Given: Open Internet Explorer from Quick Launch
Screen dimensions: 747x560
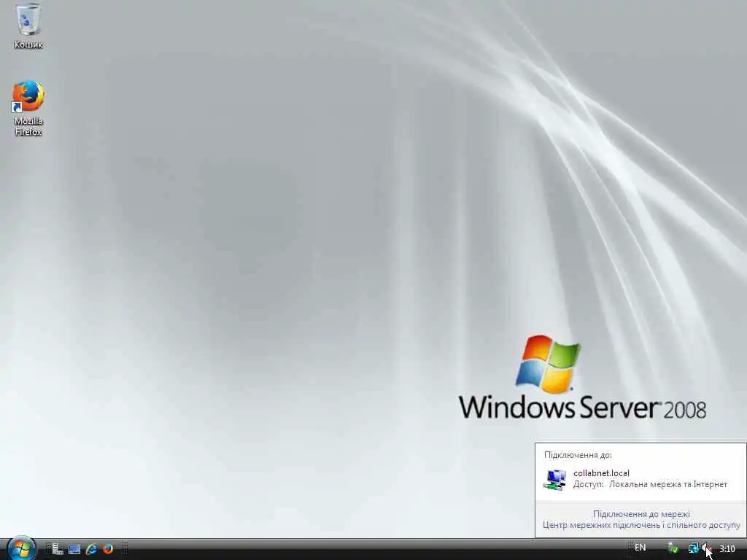Looking at the screenshot, I should tap(91, 549).
